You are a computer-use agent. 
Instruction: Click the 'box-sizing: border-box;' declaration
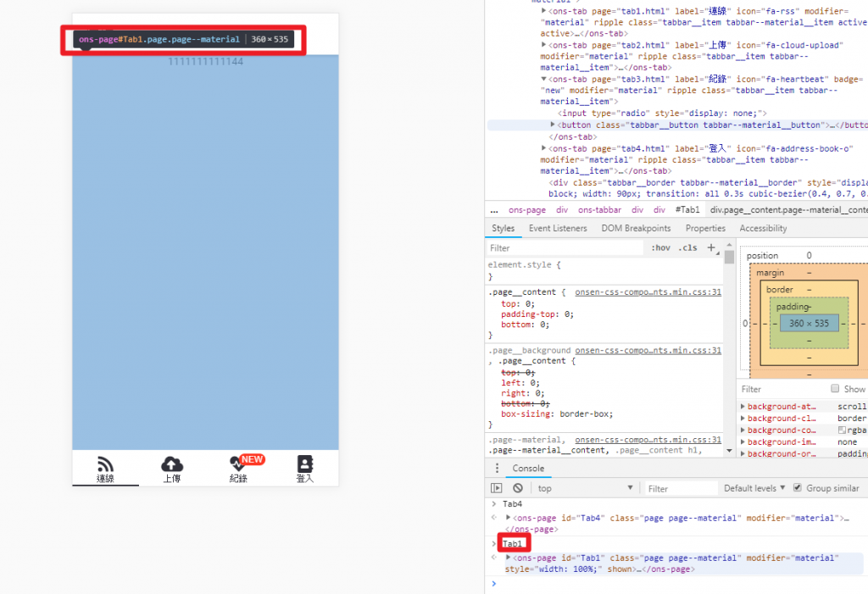tap(557, 414)
